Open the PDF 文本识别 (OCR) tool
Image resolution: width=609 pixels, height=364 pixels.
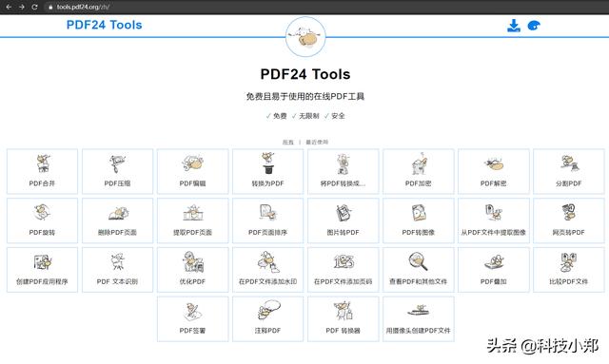click(117, 270)
